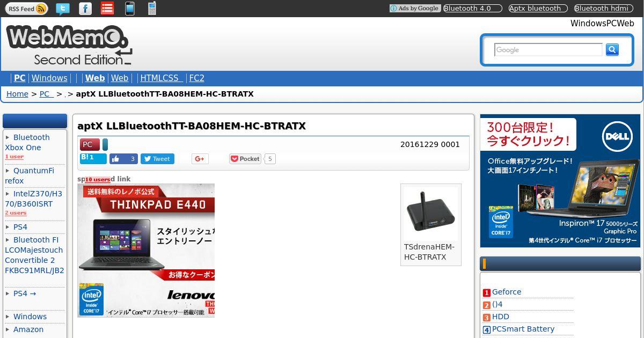Click the article title aptX LLBluetoothTT-BA08HEM-HC-BTRATX heading
644x338 pixels.
[192, 126]
